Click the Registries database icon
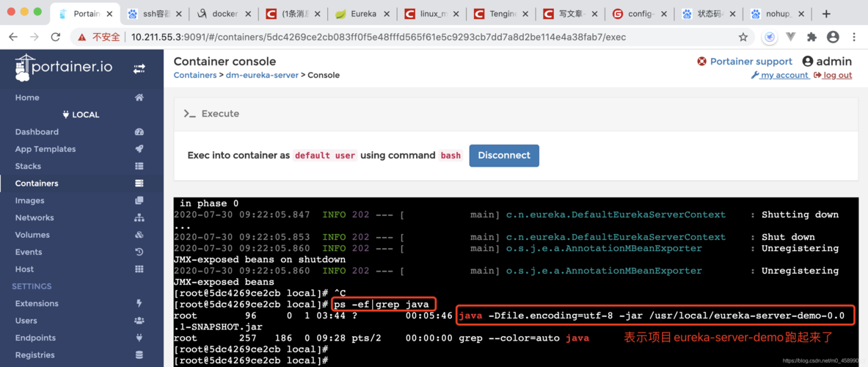The image size is (868, 367). [139, 355]
